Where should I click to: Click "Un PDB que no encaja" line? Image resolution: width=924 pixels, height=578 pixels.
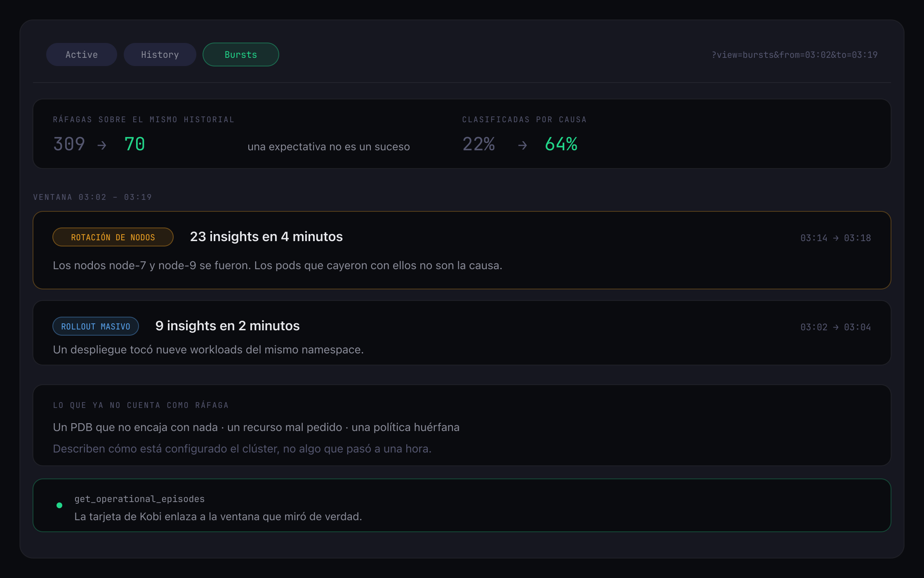pyautogui.click(x=256, y=427)
